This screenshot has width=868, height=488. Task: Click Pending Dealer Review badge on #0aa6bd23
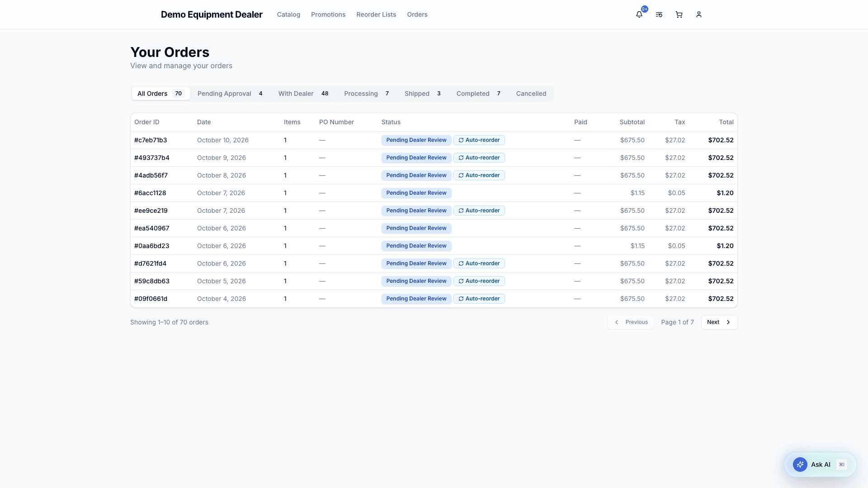tap(416, 246)
